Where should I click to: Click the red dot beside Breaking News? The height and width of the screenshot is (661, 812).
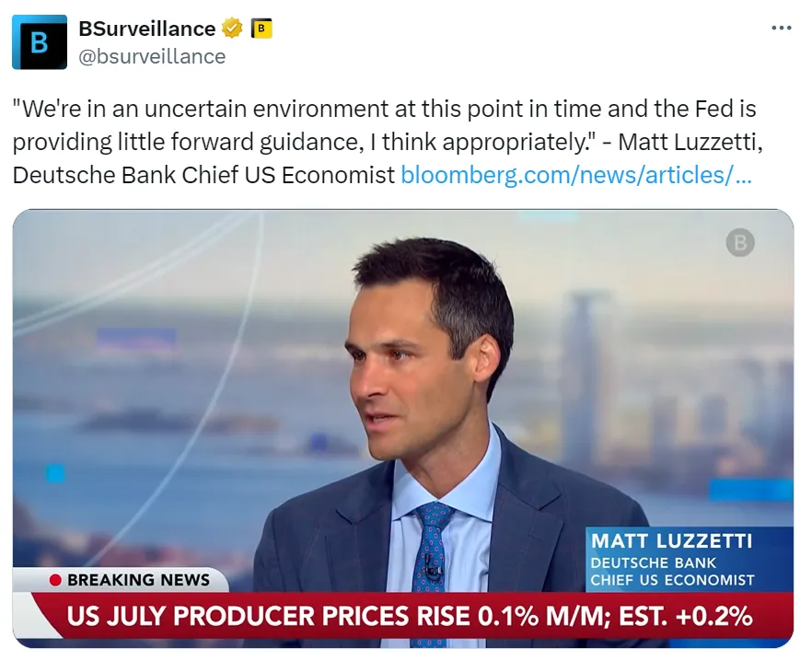55,580
